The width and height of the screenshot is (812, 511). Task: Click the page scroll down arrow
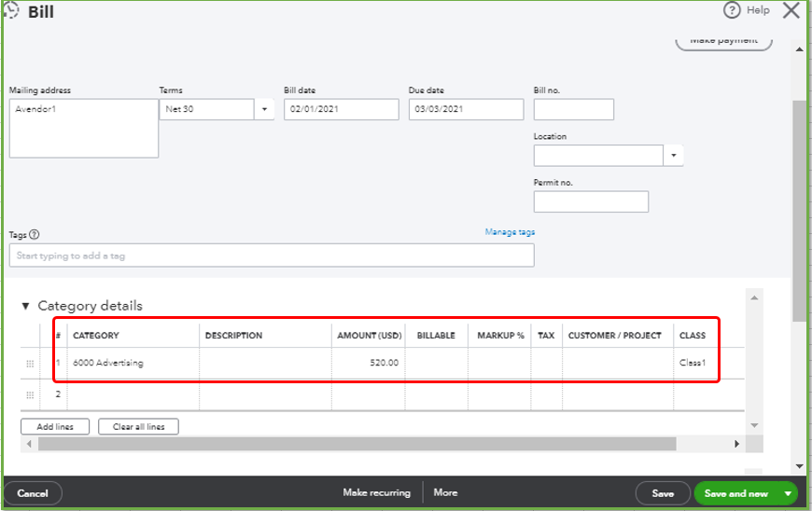pyautogui.click(x=800, y=466)
